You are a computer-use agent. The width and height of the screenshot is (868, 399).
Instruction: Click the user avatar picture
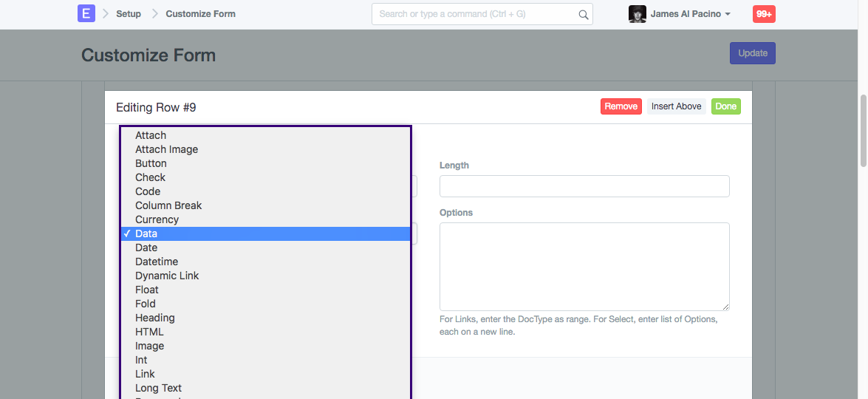[x=637, y=14]
